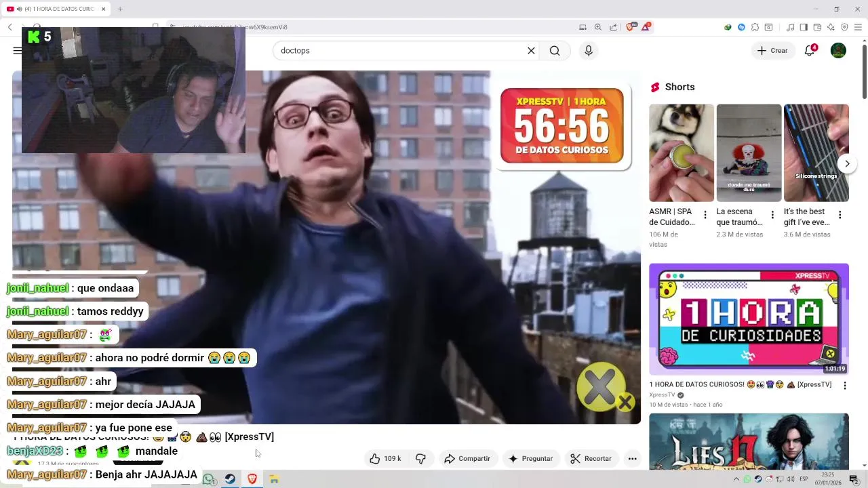Click chat username jonii_nahuel 'que ondaaa'
Screen dimensions: 868x488
37,288
